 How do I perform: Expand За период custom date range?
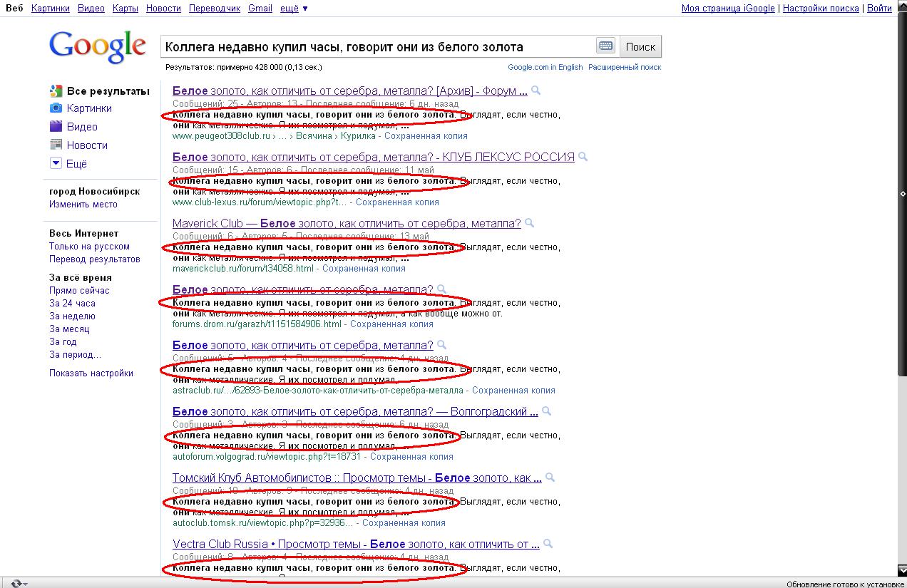click(75, 354)
